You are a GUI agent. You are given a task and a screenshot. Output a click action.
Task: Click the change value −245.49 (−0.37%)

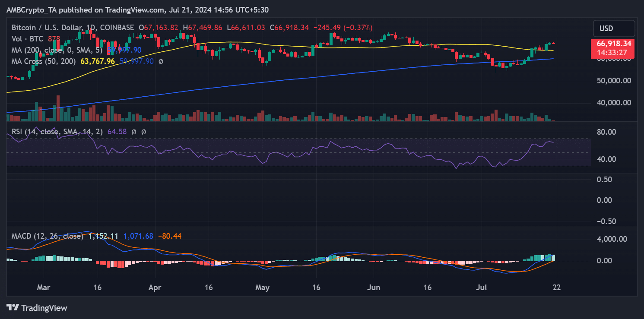(x=343, y=27)
